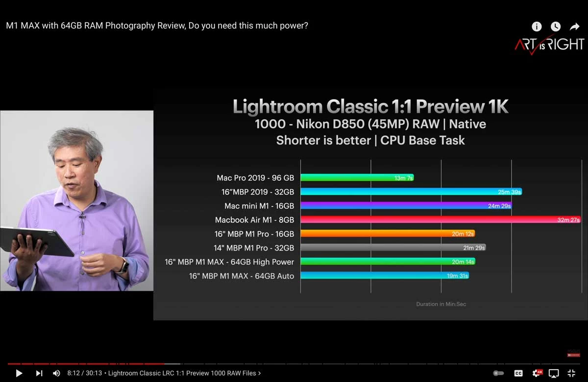Turn on closed captions
Viewport: 588px width, 382px height.
[518, 373]
